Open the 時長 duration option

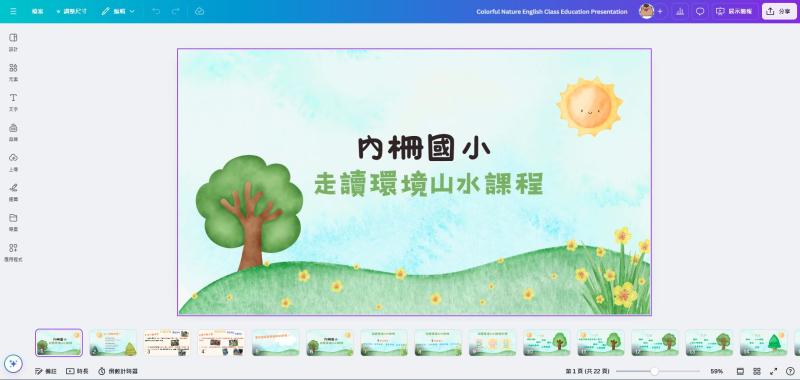(x=78, y=371)
